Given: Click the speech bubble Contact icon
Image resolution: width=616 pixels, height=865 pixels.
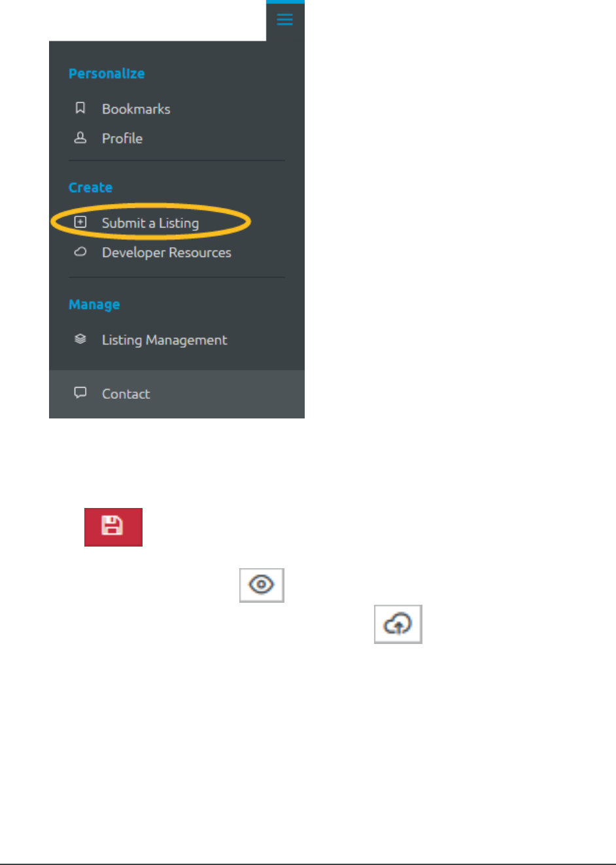Looking at the screenshot, I should pyautogui.click(x=80, y=392).
